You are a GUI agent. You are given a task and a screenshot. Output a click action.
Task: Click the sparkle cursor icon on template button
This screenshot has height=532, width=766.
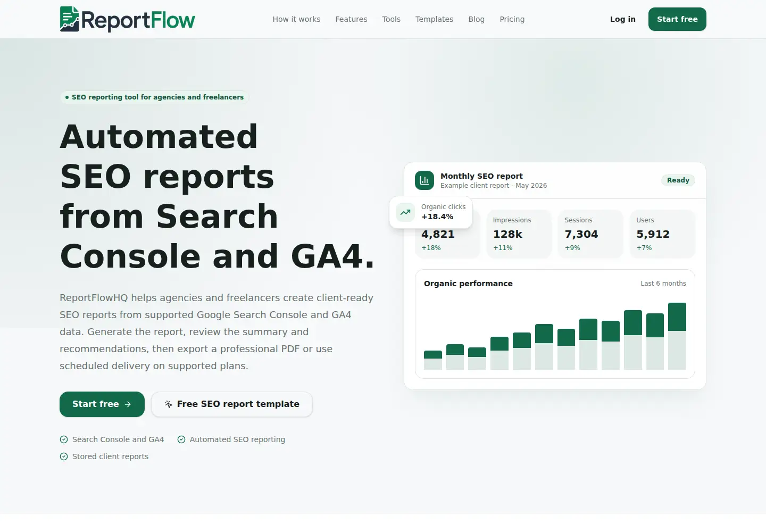pos(169,404)
